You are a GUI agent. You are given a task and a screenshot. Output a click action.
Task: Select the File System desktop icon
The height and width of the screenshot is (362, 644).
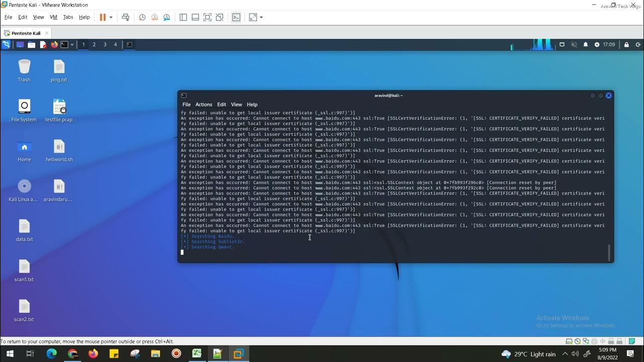24,111
